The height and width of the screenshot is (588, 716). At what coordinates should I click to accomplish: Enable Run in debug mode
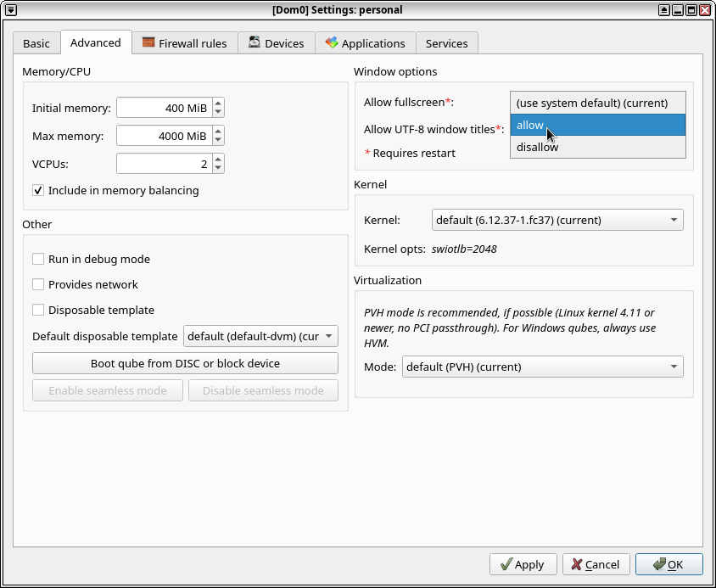[x=38, y=260]
